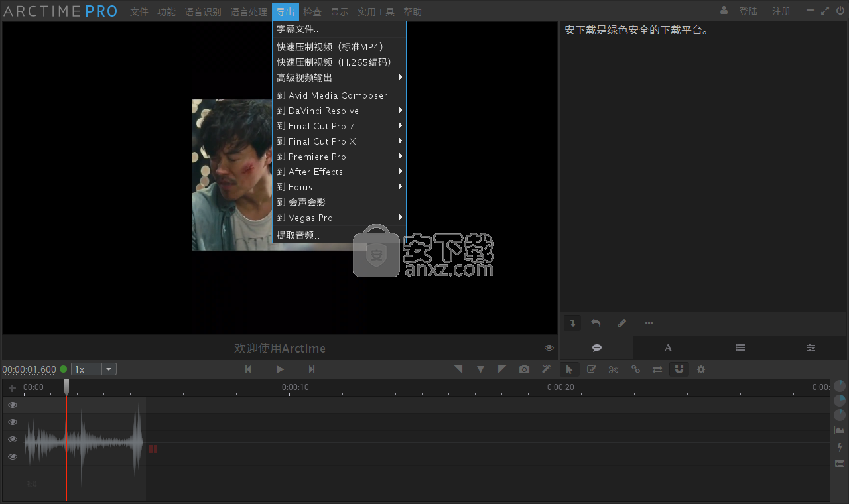The height and width of the screenshot is (504, 849).
Task: Expand the 到 Edius submenu
Action: point(339,187)
